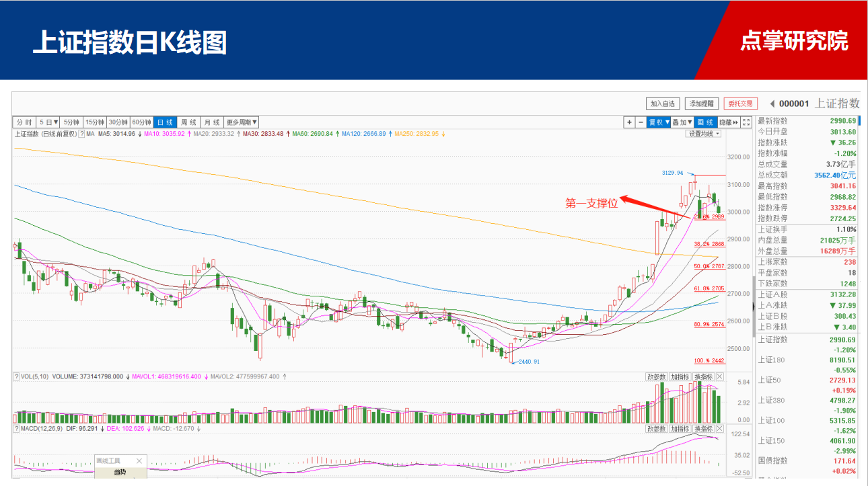
Task: Open VOL indicator help question mark
Action: pos(16,376)
